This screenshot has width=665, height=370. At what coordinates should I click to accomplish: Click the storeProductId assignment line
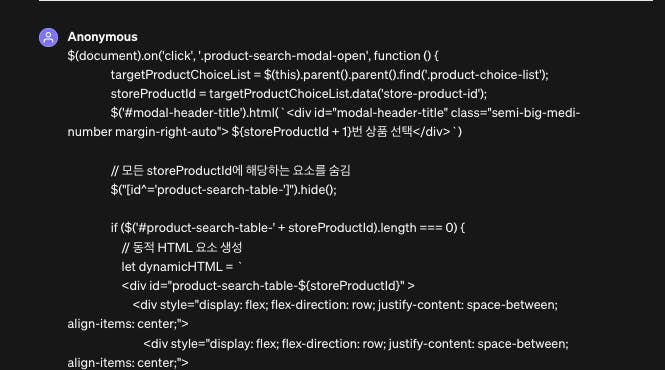(x=299, y=94)
